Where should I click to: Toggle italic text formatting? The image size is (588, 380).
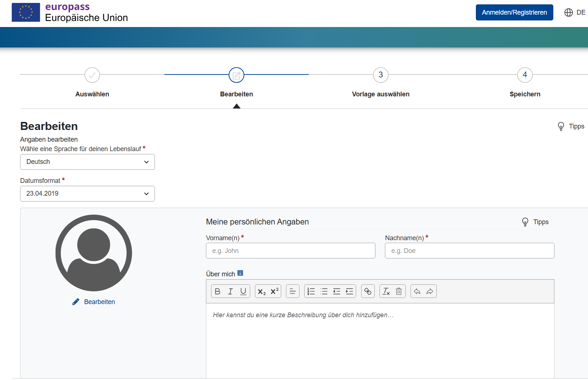pyautogui.click(x=230, y=291)
